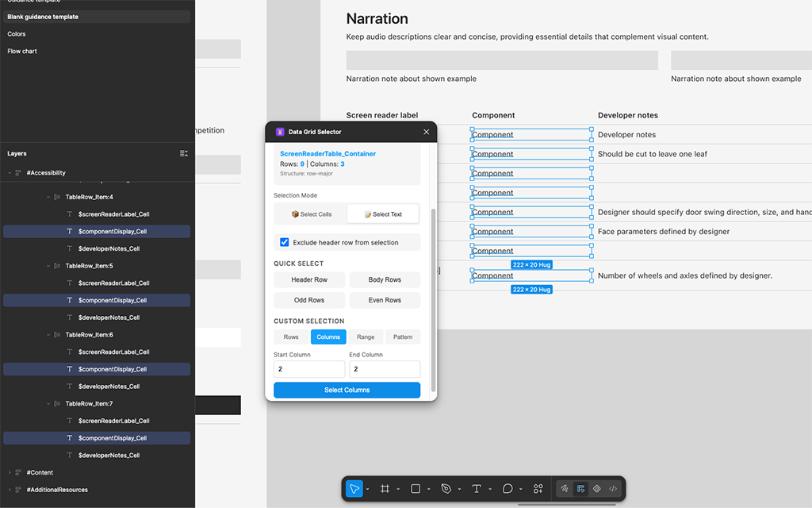
Task: Switch to the Rows custom selection tab
Action: (x=291, y=337)
